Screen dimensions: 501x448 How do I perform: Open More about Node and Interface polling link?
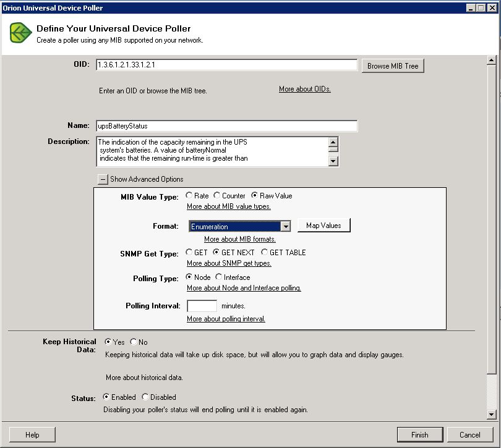pyautogui.click(x=244, y=288)
